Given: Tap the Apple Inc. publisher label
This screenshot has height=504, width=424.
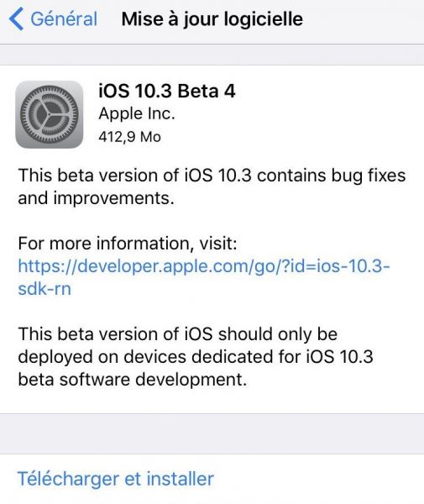Looking at the screenshot, I should (x=137, y=113).
